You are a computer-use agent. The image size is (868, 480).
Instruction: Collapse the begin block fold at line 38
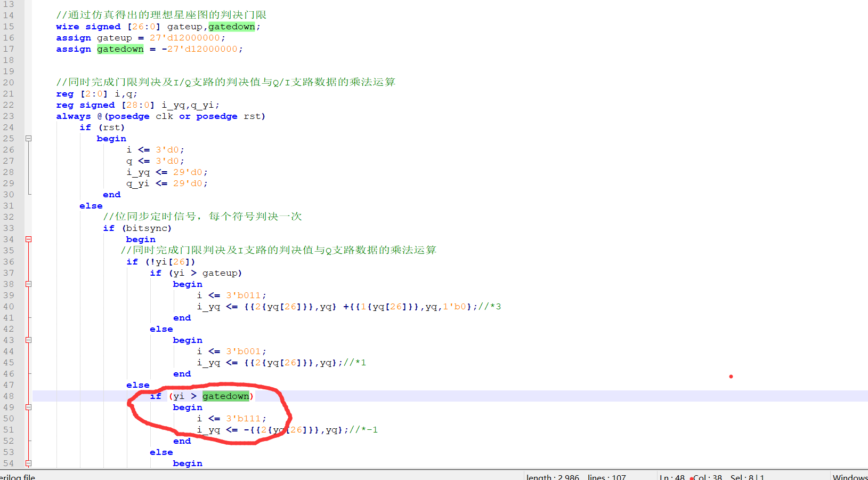pyautogui.click(x=29, y=284)
